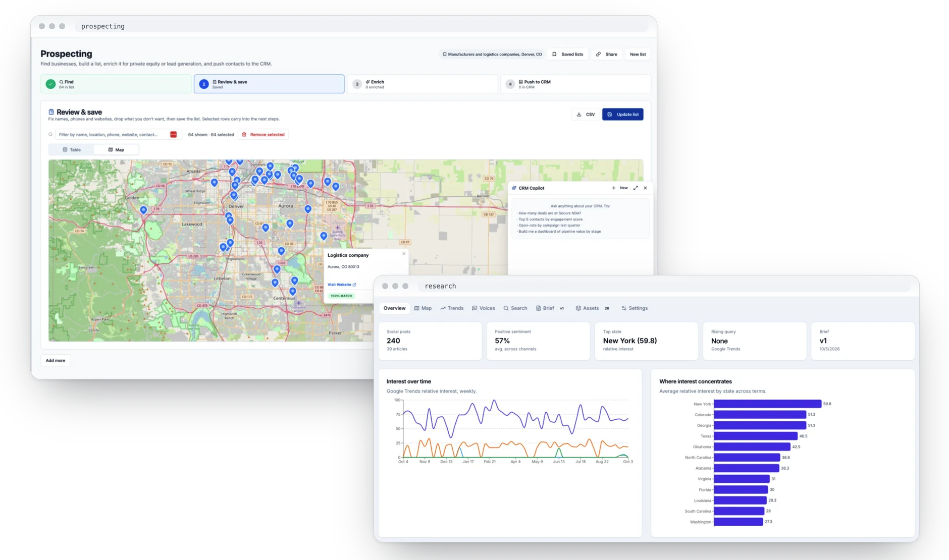Click the Update list button
Viewport: 949px width, 560px height.
point(622,114)
